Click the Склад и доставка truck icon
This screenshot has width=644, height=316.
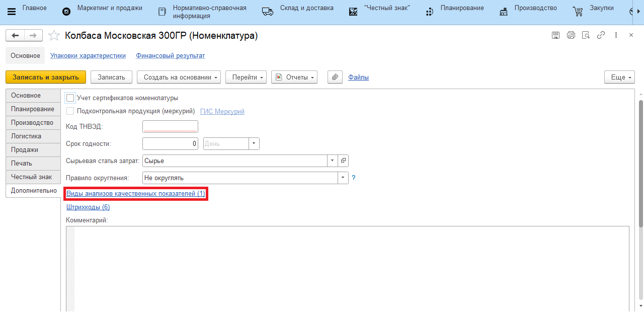click(268, 12)
